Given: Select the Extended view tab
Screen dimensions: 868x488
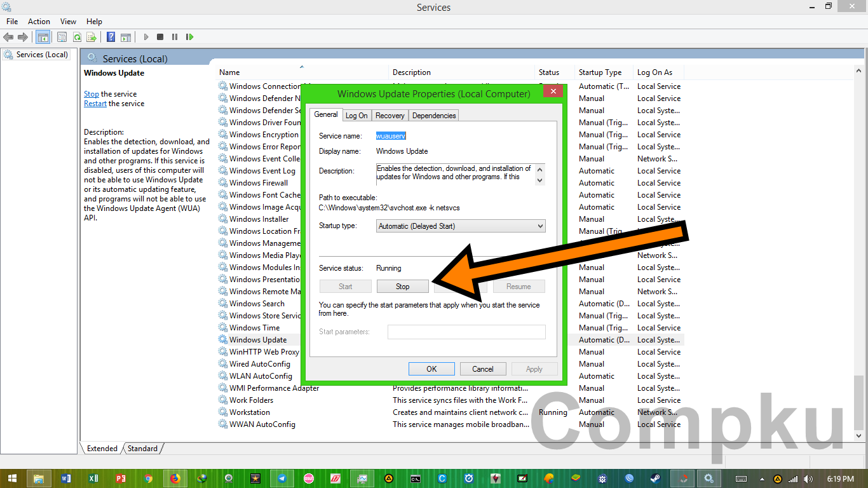Looking at the screenshot, I should [x=102, y=449].
